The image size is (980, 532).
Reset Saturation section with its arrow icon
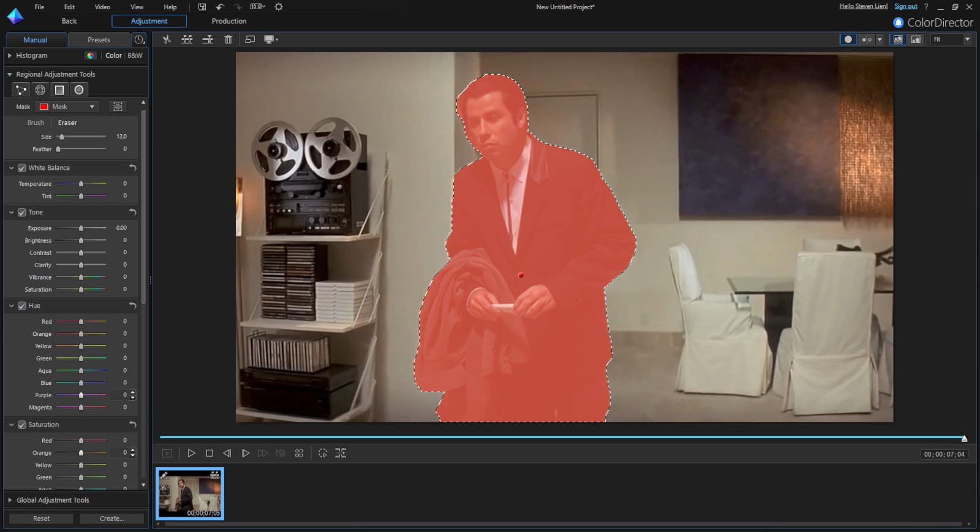point(132,424)
